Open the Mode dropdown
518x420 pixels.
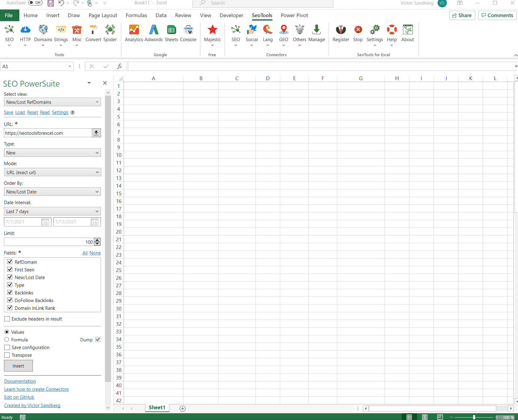(52, 172)
